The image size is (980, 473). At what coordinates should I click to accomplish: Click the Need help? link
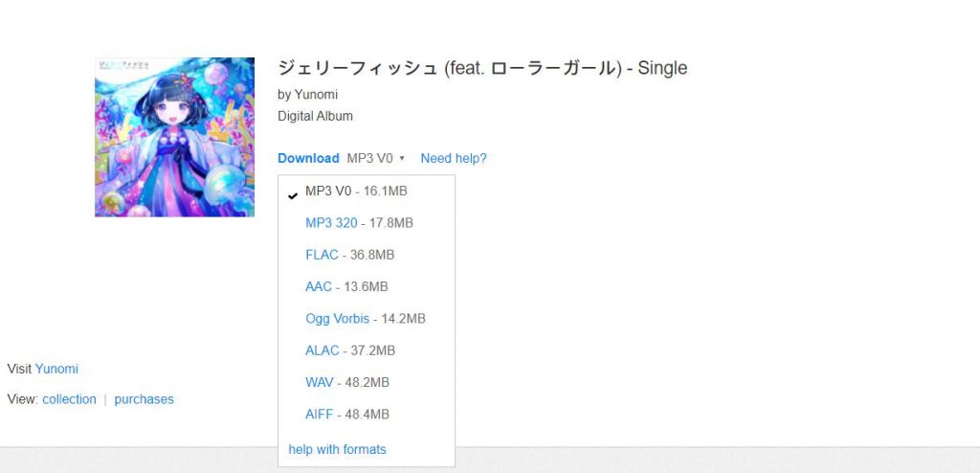pyautogui.click(x=453, y=158)
